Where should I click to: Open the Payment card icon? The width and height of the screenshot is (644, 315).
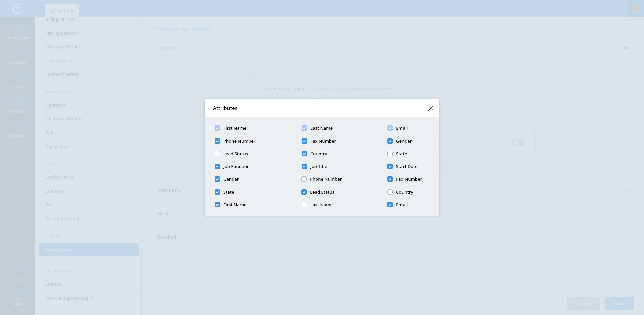click(x=17, y=127)
